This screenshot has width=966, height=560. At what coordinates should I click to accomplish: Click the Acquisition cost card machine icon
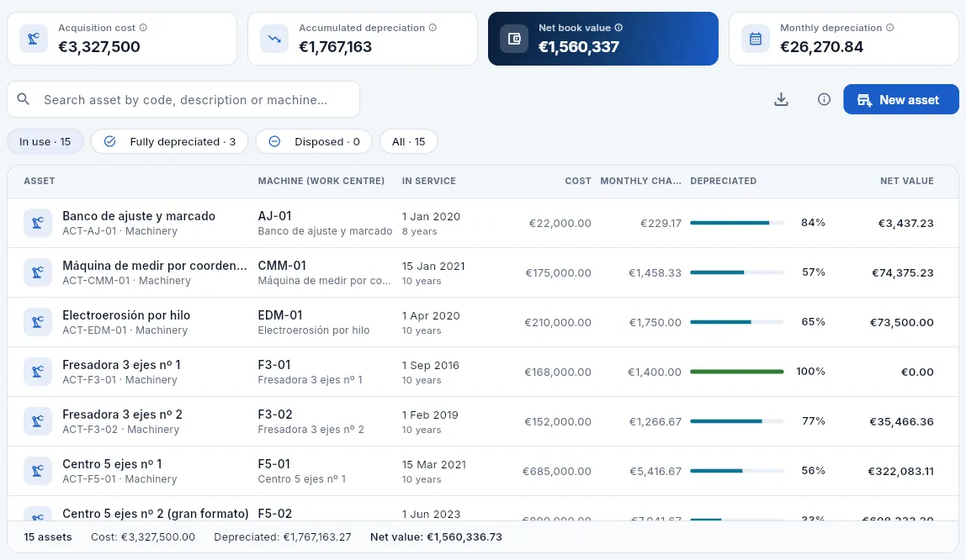pos(34,39)
